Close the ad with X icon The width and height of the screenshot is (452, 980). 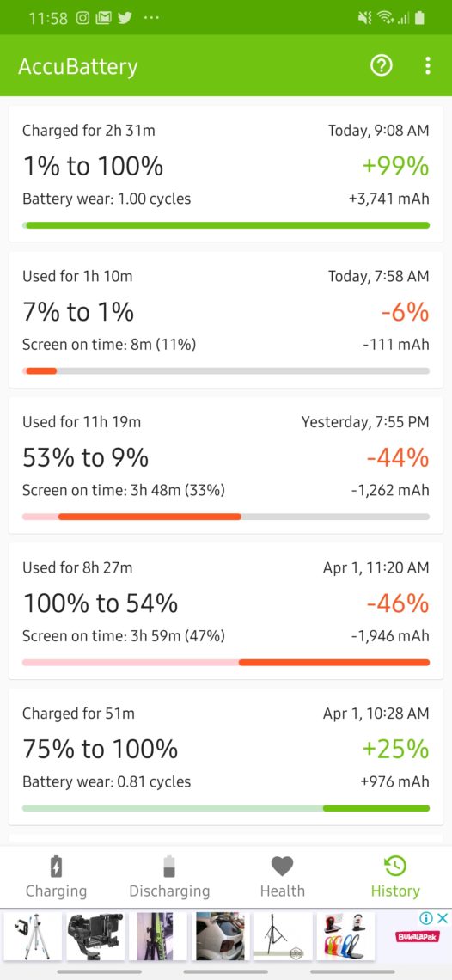click(x=442, y=918)
